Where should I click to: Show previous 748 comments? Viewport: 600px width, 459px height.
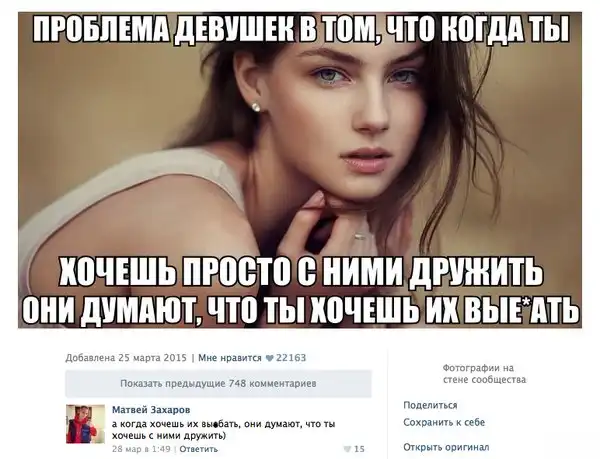(218, 383)
